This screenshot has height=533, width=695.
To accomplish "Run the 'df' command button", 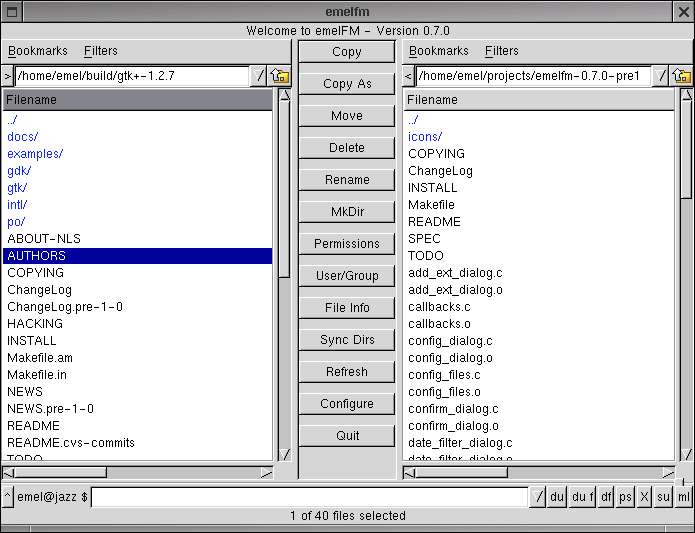I will pyautogui.click(x=606, y=497).
